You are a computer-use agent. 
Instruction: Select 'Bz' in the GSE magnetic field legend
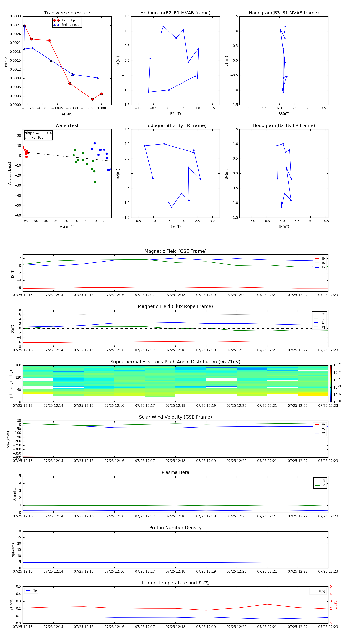click(x=320, y=267)
